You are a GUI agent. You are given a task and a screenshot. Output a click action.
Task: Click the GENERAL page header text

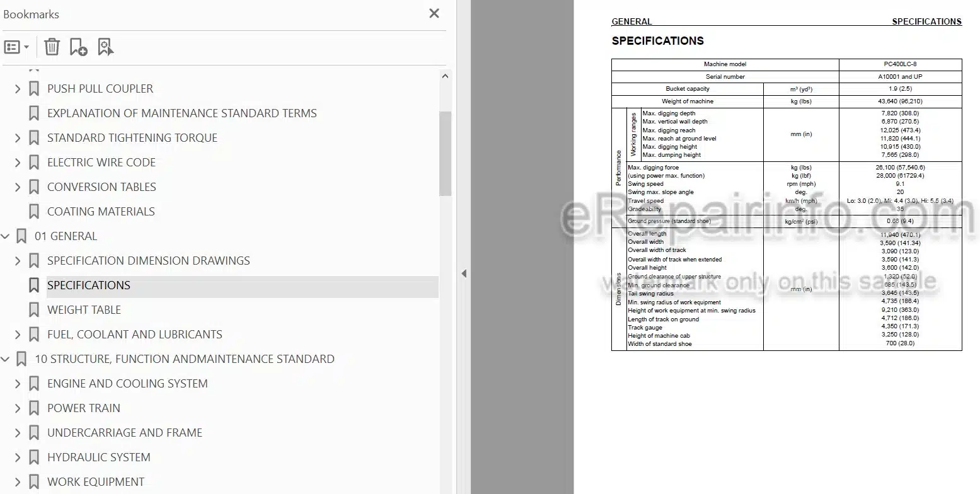click(x=631, y=21)
